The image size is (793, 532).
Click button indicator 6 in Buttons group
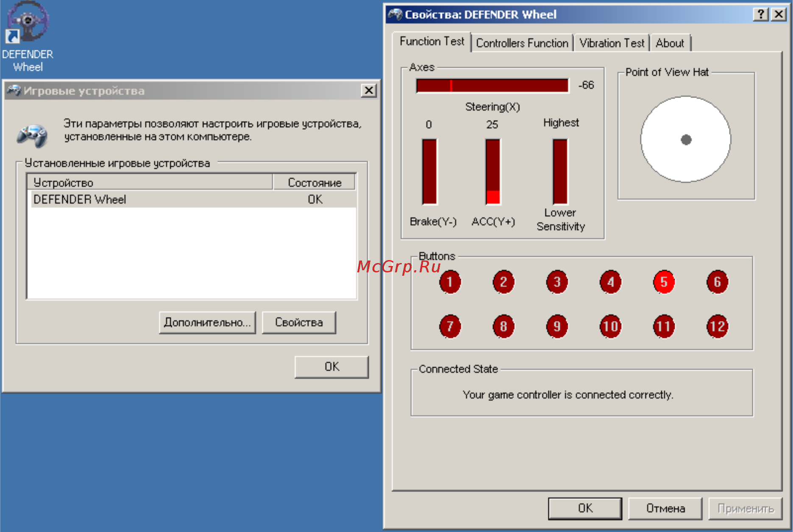[x=717, y=282]
